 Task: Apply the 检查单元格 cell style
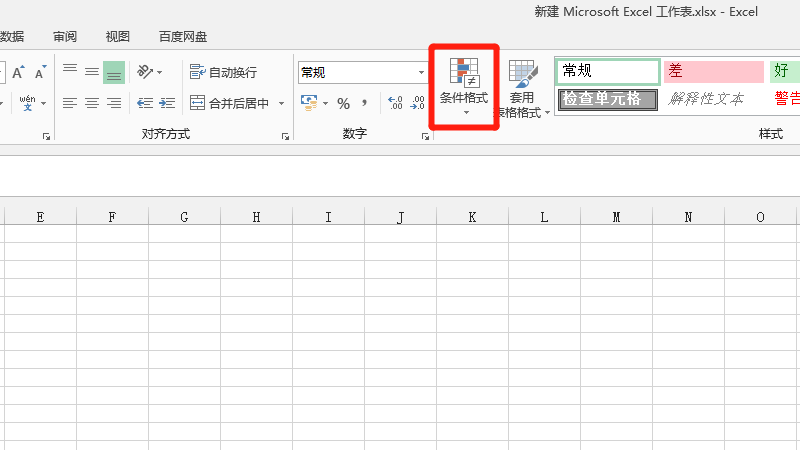tap(608, 99)
